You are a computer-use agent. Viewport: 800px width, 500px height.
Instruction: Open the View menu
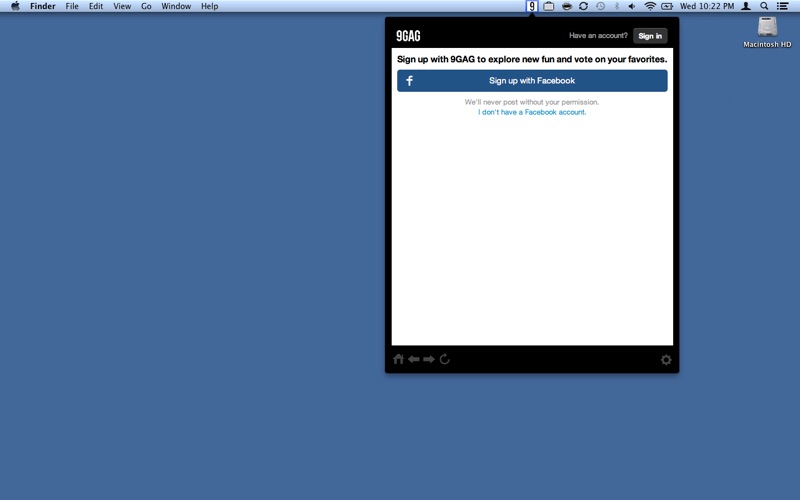click(x=122, y=6)
